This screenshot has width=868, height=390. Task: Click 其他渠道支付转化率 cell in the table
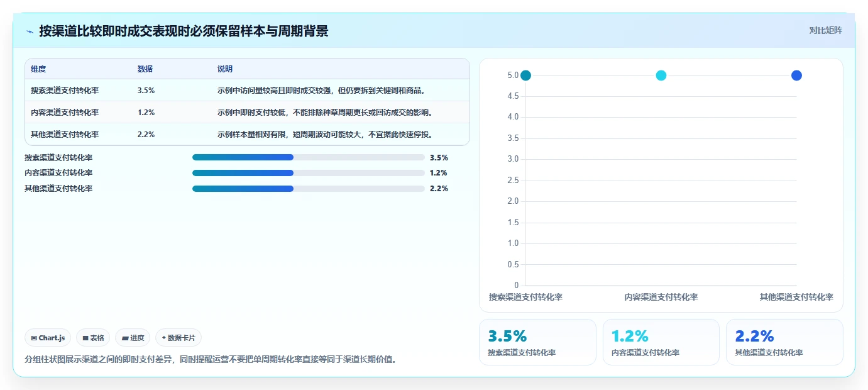coord(65,135)
